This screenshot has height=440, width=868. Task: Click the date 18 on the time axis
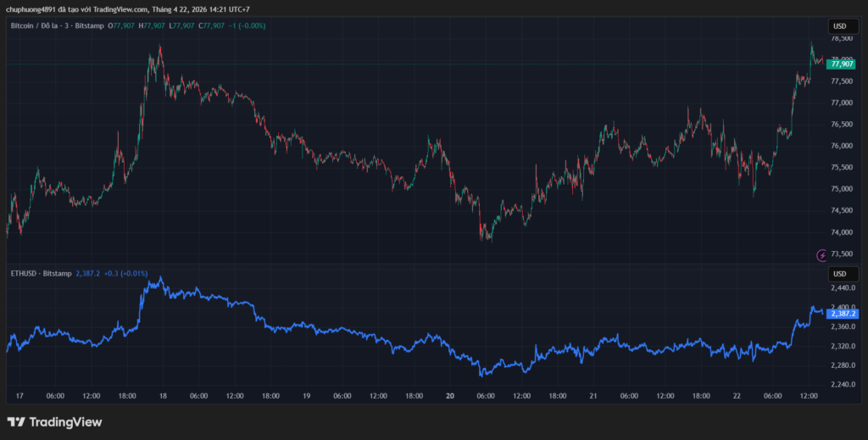[x=162, y=395]
